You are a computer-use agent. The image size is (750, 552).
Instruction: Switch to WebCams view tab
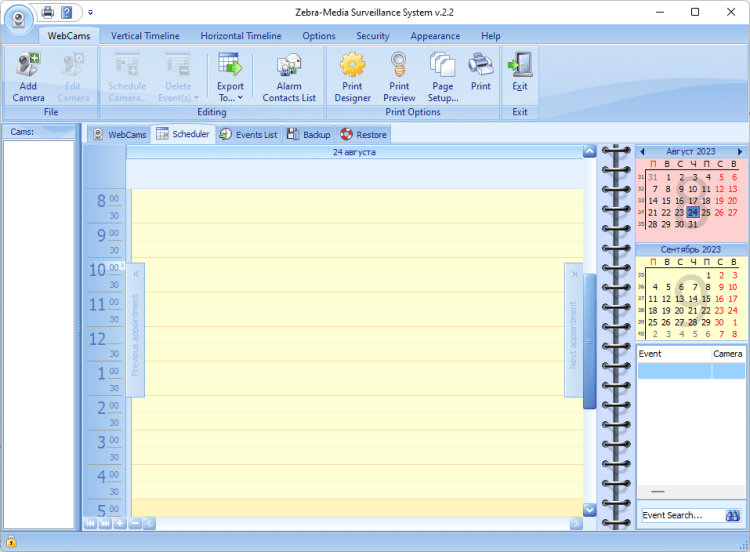pyautogui.click(x=120, y=134)
